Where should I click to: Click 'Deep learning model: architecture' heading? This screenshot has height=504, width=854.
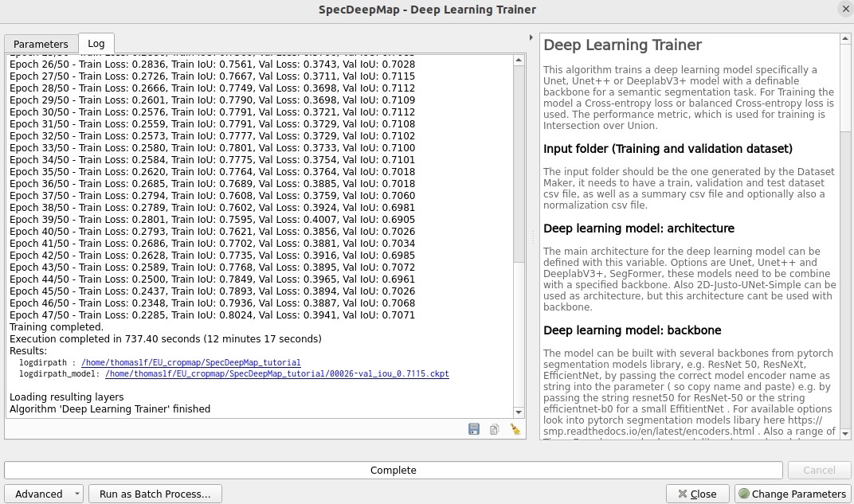tap(639, 229)
